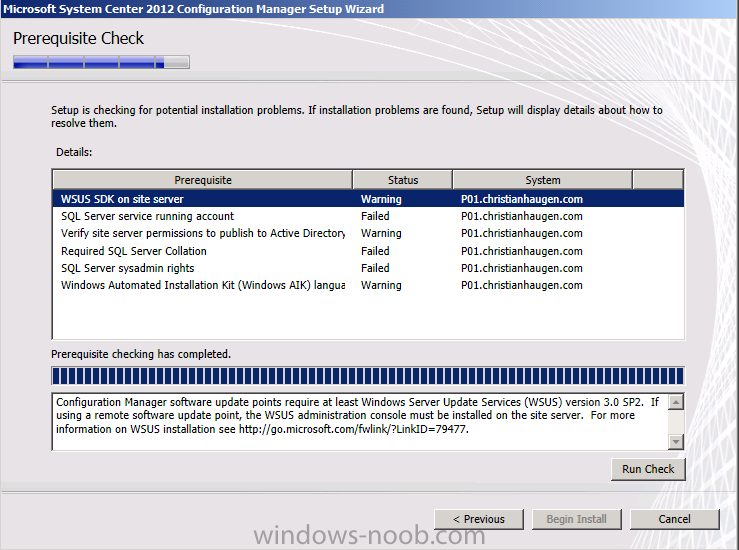
Task: Sort by the Prerequisite column header
Action: pyautogui.click(x=203, y=180)
